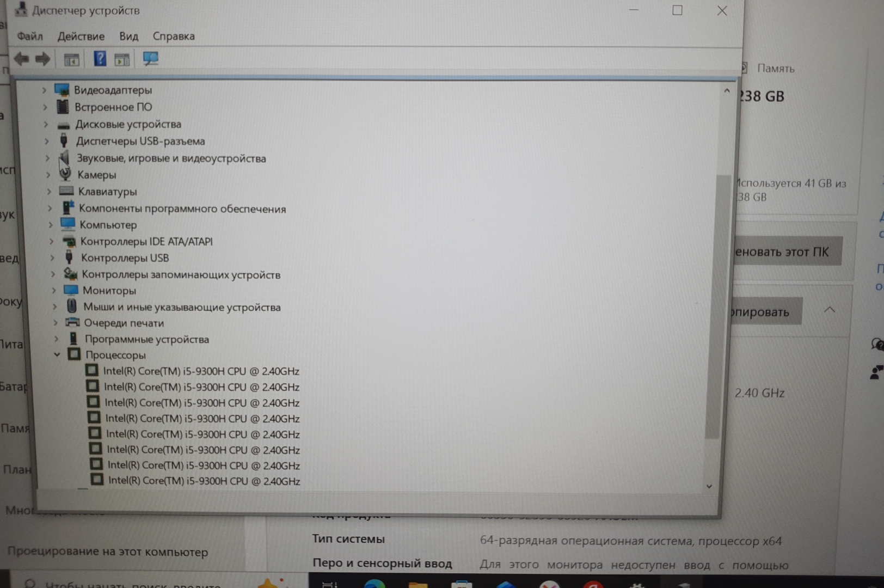
Task: Maximize the Диспетчер устройств window
Action: pyautogui.click(x=677, y=10)
